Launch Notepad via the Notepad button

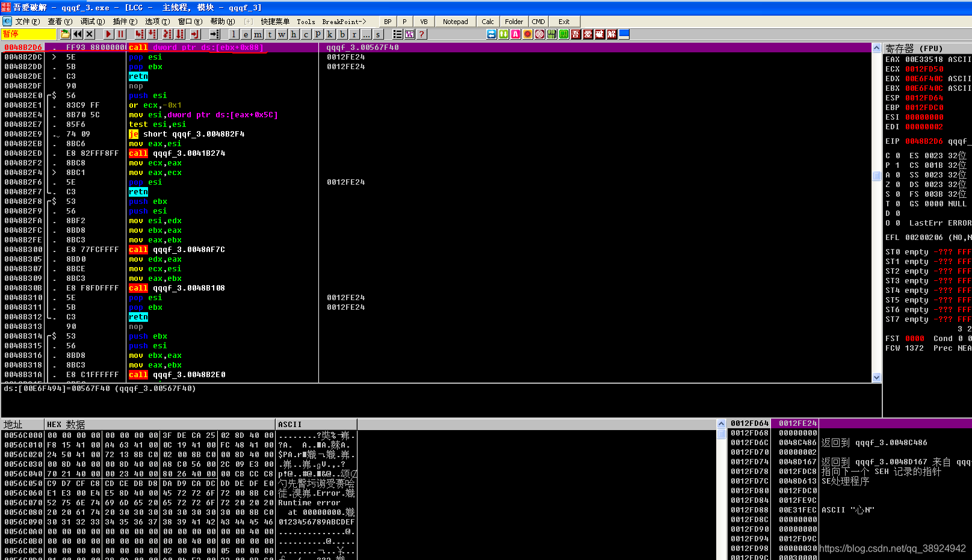point(455,22)
